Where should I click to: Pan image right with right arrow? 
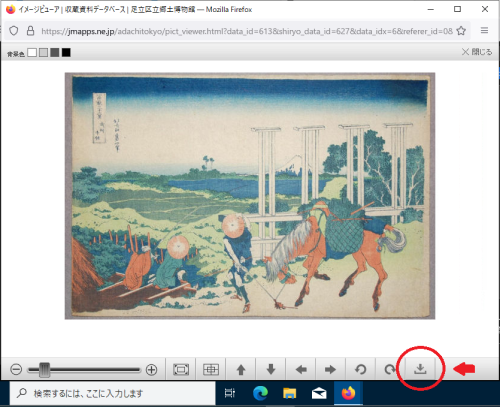pyautogui.click(x=330, y=369)
